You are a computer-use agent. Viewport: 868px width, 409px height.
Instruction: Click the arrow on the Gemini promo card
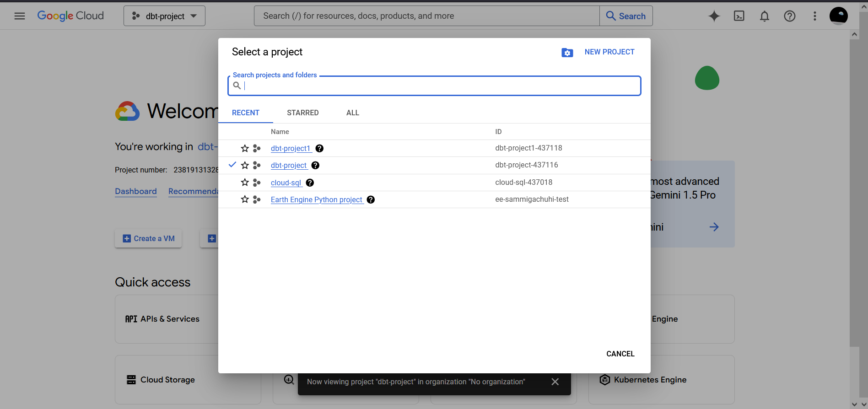(714, 227)
